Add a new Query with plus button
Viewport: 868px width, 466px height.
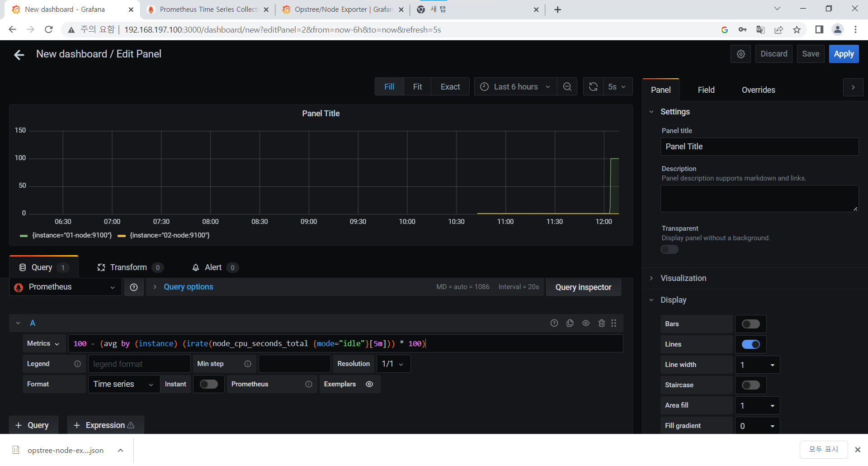(x=33, y=425)
